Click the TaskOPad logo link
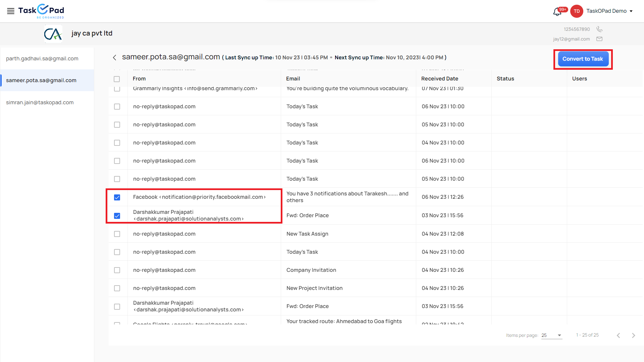This screenshot has height=362, width=644. coord(41,11)
